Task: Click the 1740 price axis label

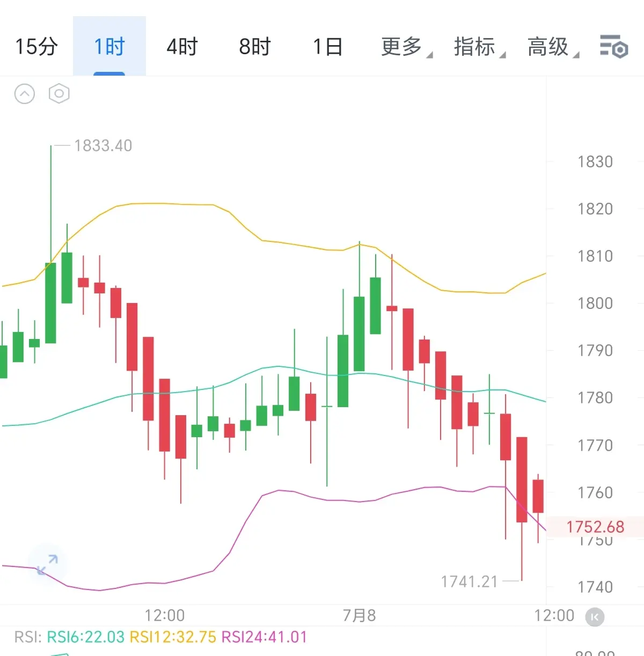Action: [595, 587]
